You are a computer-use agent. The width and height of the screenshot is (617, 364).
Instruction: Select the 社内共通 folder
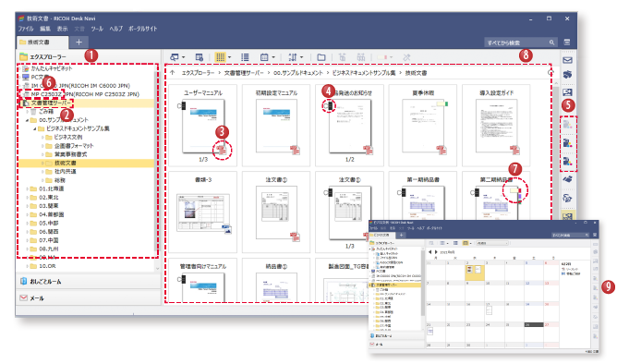tap(66, 172)
